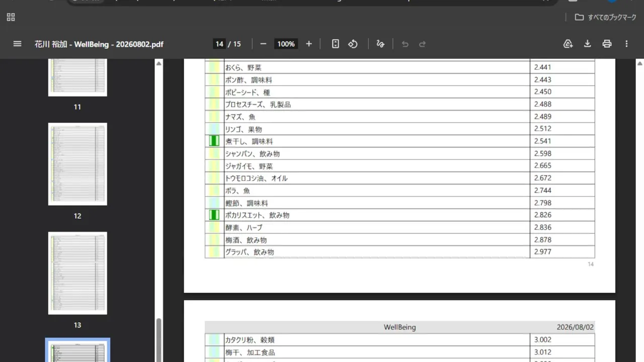
Task: Open the browser apps grid icon
Action: pos(11,18)
